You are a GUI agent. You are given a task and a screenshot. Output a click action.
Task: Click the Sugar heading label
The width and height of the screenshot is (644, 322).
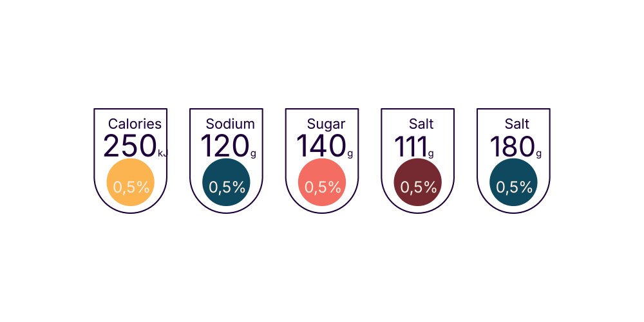click(x=326, y=124)
